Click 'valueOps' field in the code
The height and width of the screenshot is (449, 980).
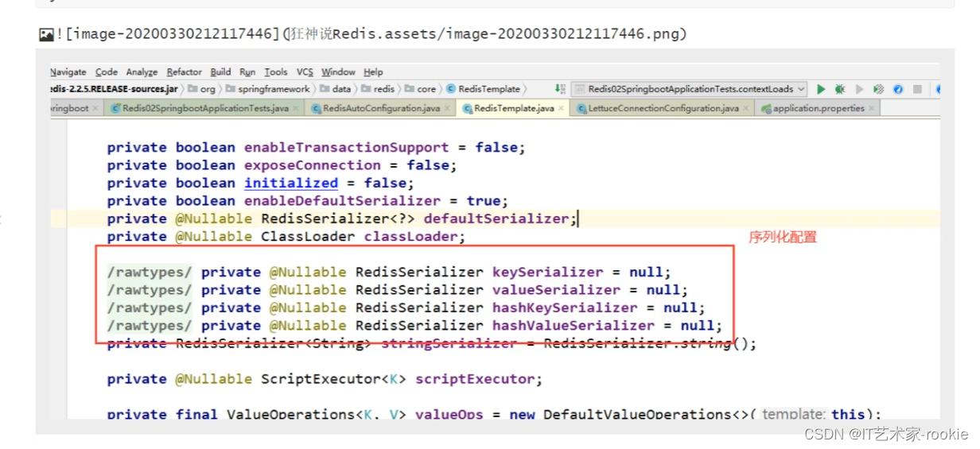tap(449, 414)
